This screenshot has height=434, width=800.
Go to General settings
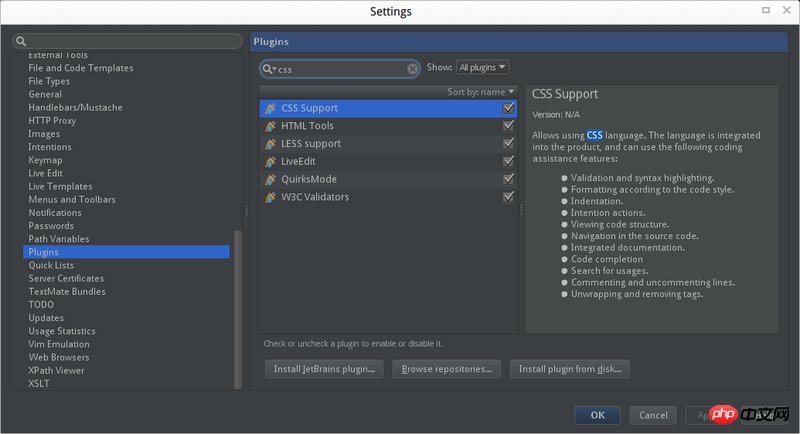pyautogui.click(x=45, y=94)
